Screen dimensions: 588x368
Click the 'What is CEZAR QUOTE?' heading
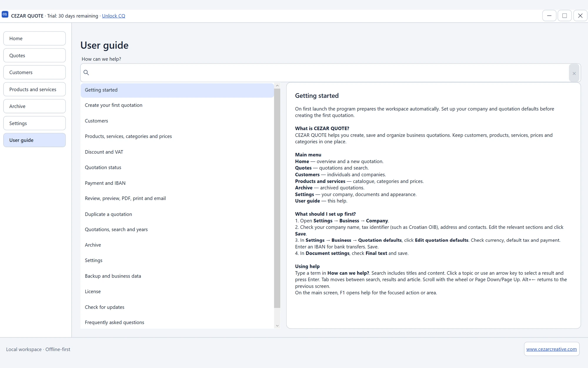point(322,128)
